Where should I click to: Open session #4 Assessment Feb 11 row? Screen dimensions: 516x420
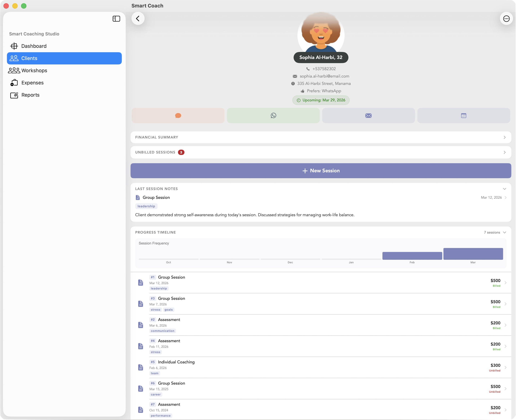pyautogui.click(x=321, y=346)
